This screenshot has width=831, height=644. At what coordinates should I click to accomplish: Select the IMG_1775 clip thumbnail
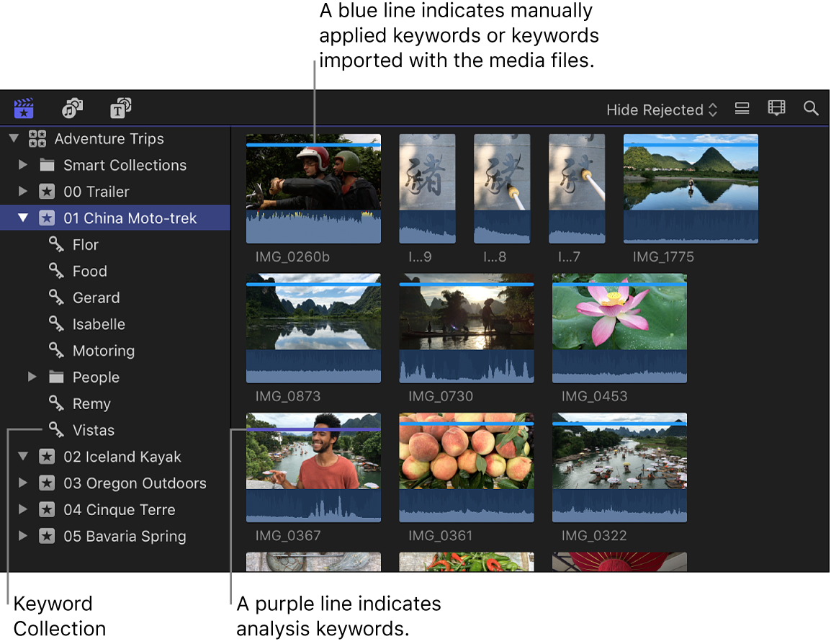(x=690, y=189)
